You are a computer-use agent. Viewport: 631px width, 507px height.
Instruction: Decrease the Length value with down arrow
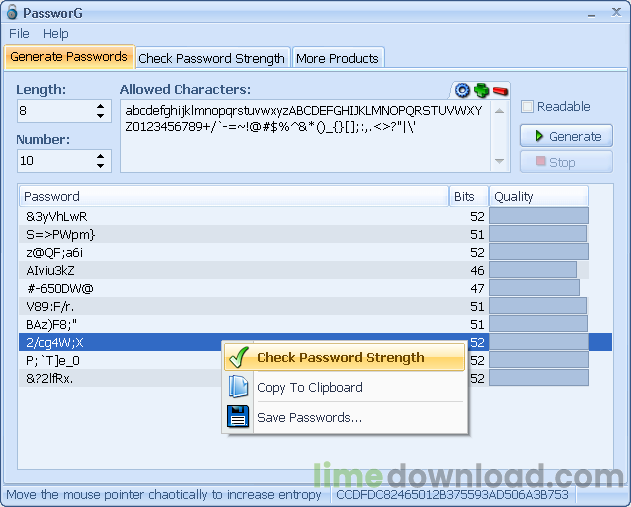[100, 116]
